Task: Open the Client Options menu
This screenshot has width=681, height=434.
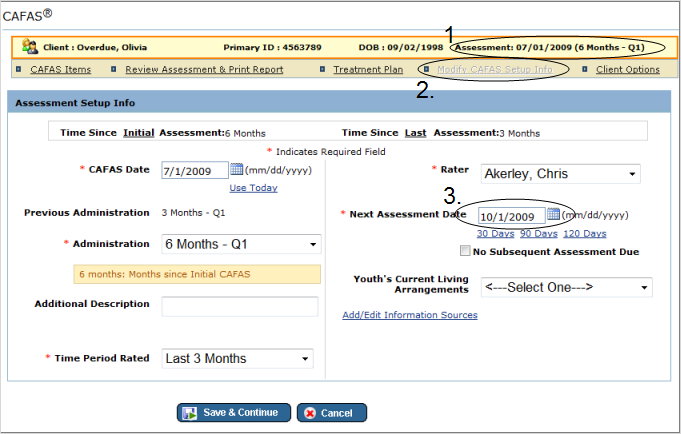Action: click(x=628, y=70)
